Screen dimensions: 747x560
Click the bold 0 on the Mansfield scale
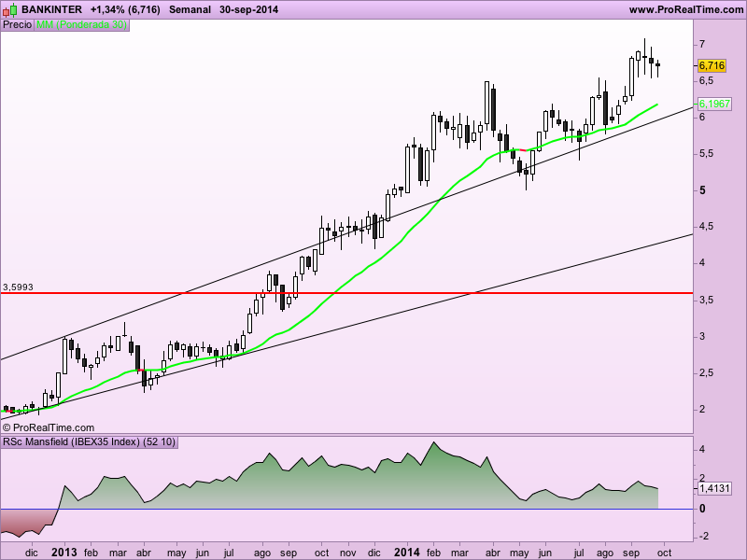(703, 509)
